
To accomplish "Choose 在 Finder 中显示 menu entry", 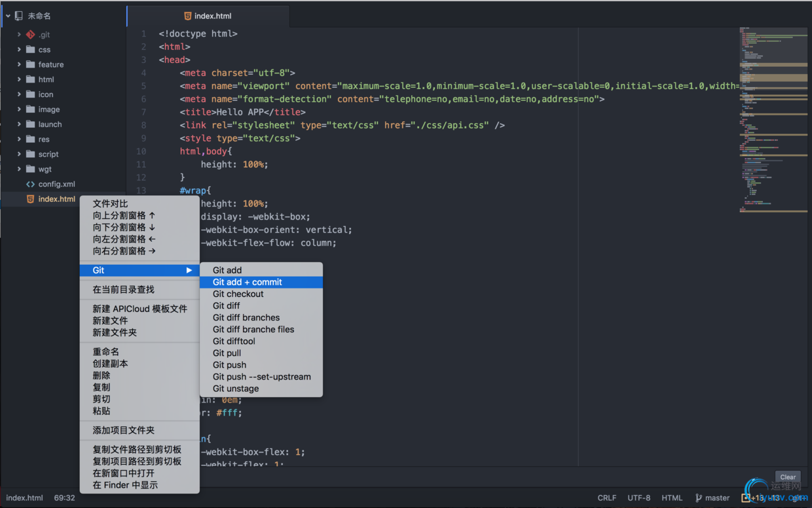I will click(x=125, y=485).
